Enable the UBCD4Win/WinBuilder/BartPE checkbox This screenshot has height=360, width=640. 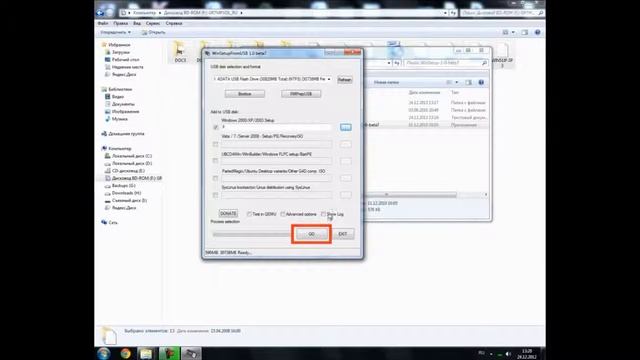216,161
